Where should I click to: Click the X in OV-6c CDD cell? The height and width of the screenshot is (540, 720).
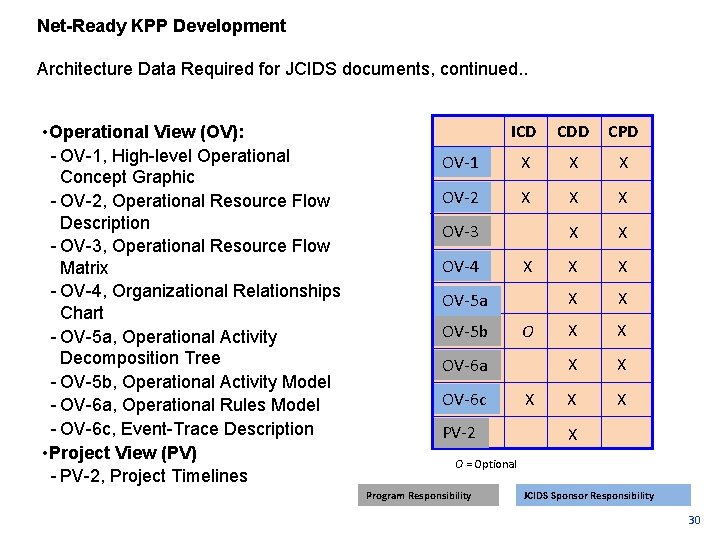(x=572, y=400)
